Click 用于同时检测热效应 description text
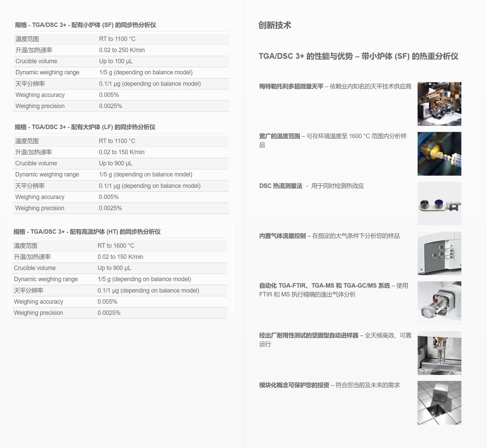The width and height of the screenshot is (487, 448). tap(338, 186)
